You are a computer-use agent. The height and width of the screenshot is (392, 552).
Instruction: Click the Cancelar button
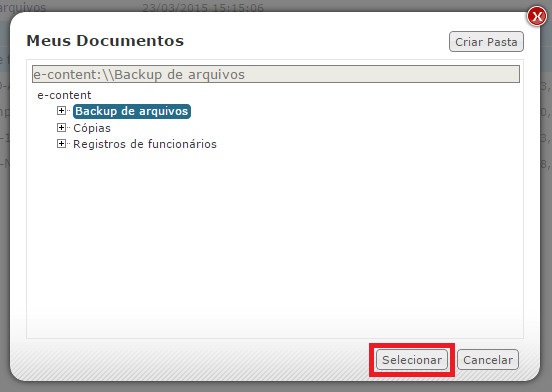pyautogui.click(x=488, y=360)
